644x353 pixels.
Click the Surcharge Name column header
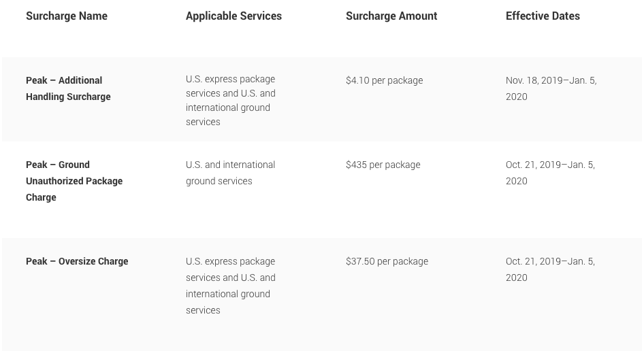click(67, 16)
